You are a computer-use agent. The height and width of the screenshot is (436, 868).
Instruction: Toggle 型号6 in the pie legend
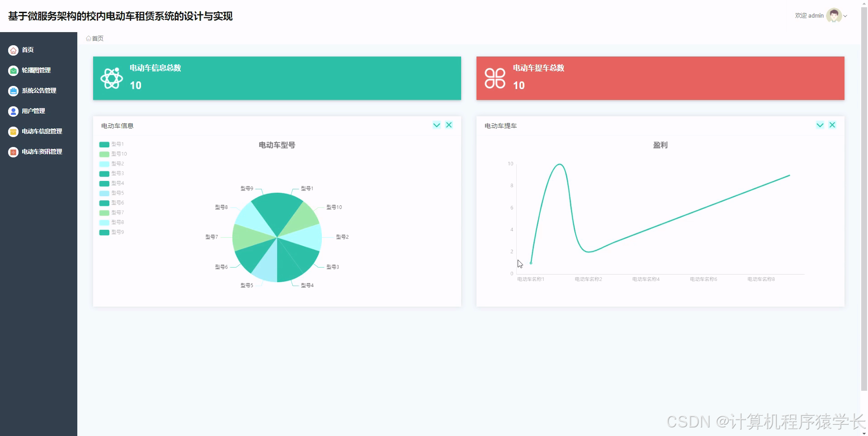coord(112,203)
